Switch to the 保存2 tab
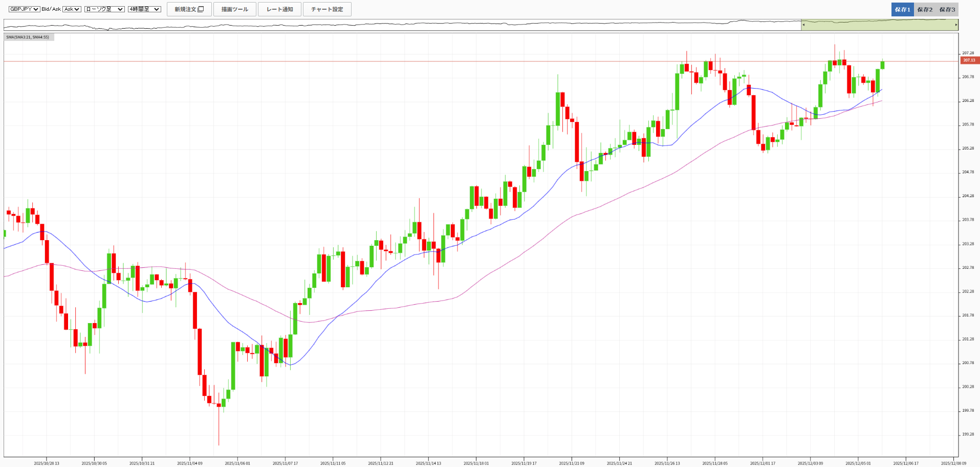Screen dimensions: 980x467 coord(925,9)
